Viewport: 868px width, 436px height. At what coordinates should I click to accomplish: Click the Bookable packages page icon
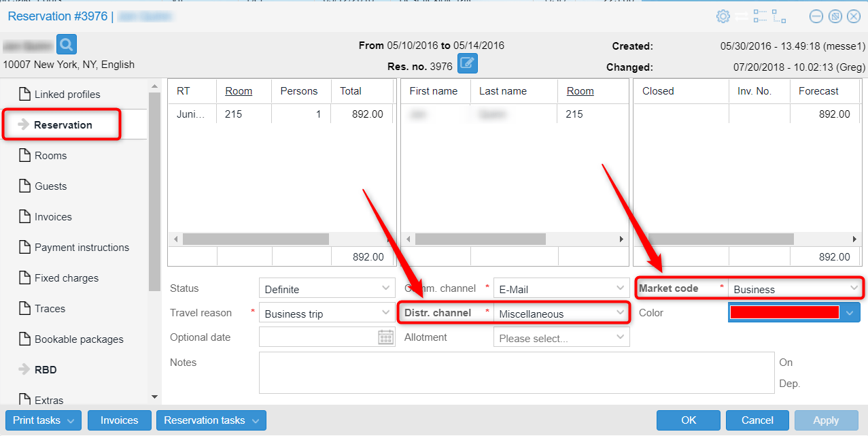point(24,339)
